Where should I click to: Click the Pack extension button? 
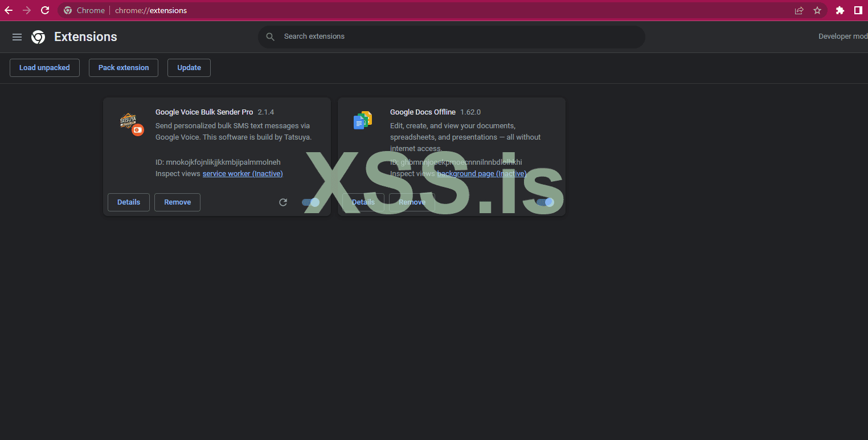[x=124, y=68]
